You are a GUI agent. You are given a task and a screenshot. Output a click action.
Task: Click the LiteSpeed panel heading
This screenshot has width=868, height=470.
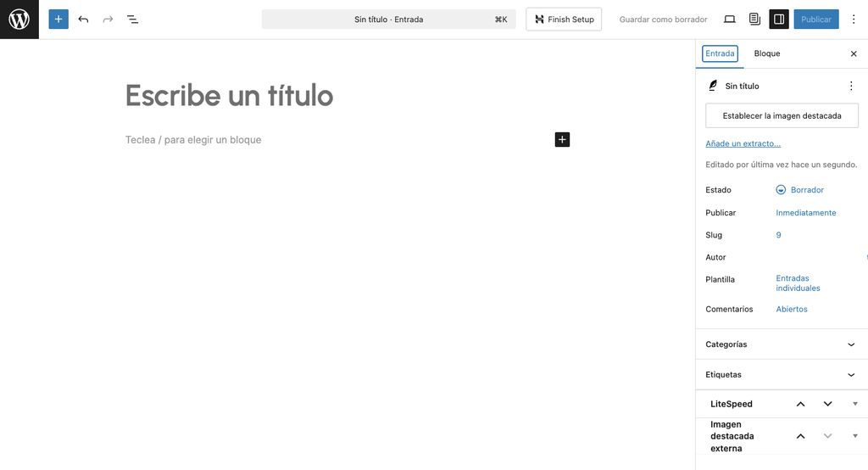coord(732,404)
